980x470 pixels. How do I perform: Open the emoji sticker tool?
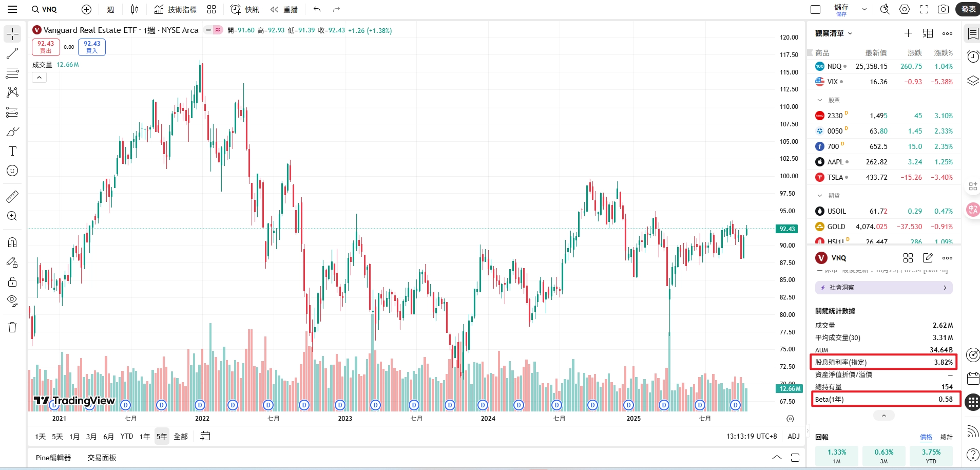coord(12,171)
